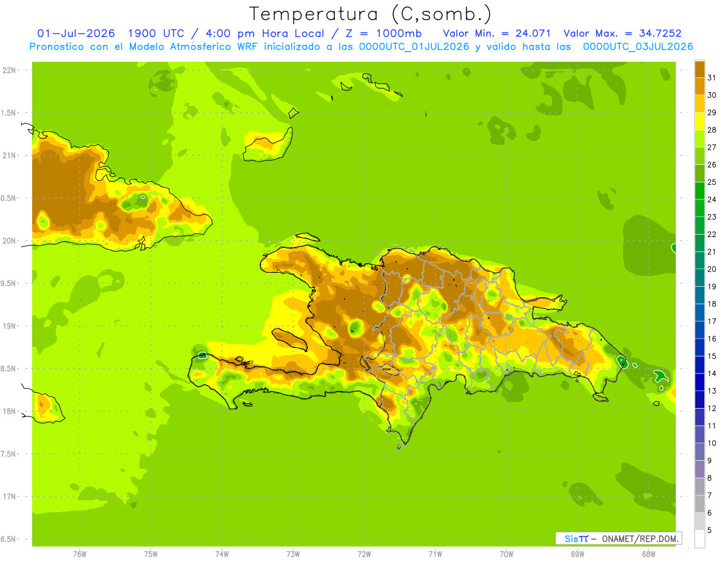728x562 pixels.
Task: Click the dark blue legend swatch between 13 and 14
Action: point(699,382)
